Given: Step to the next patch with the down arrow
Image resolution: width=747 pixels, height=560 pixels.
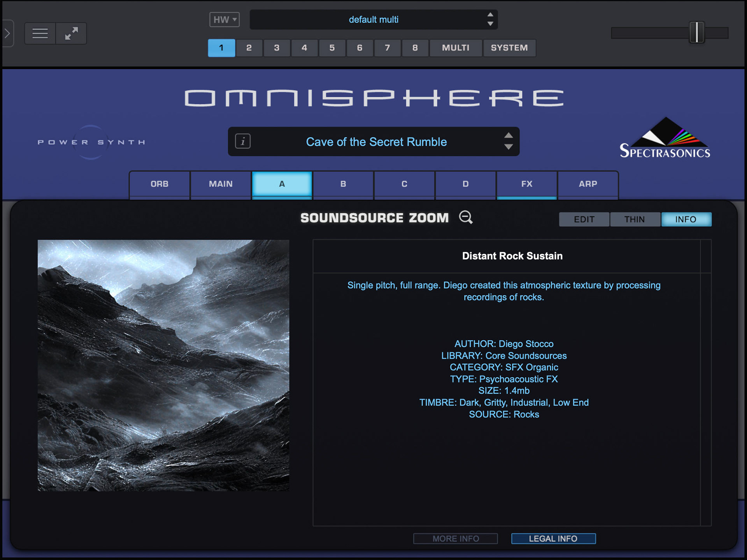Looking at the screenshot, I should 508,147.
